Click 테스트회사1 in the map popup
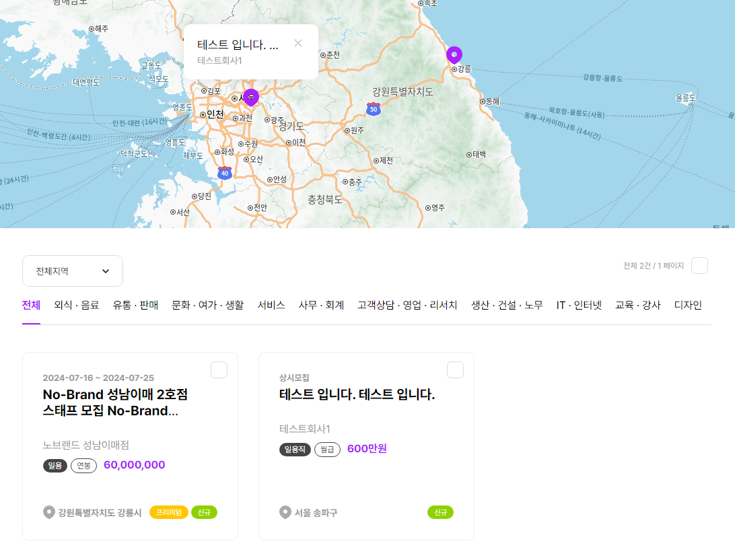 click(x=219, y=61)
